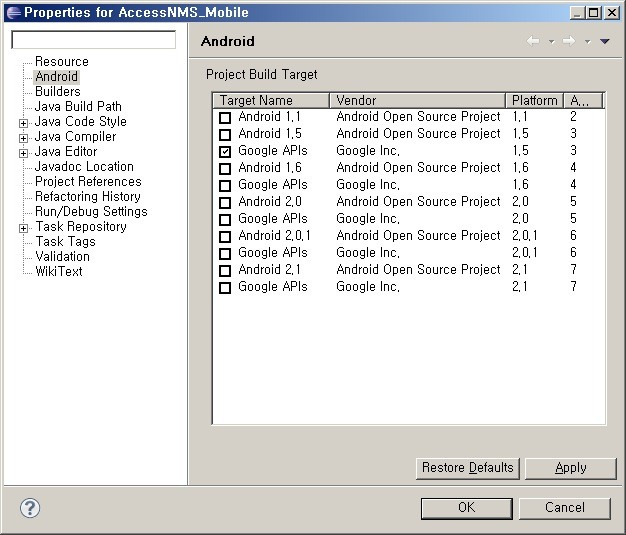
Task: Click Android Open Source Project vendor for 2.1
Action: [418, 269]
